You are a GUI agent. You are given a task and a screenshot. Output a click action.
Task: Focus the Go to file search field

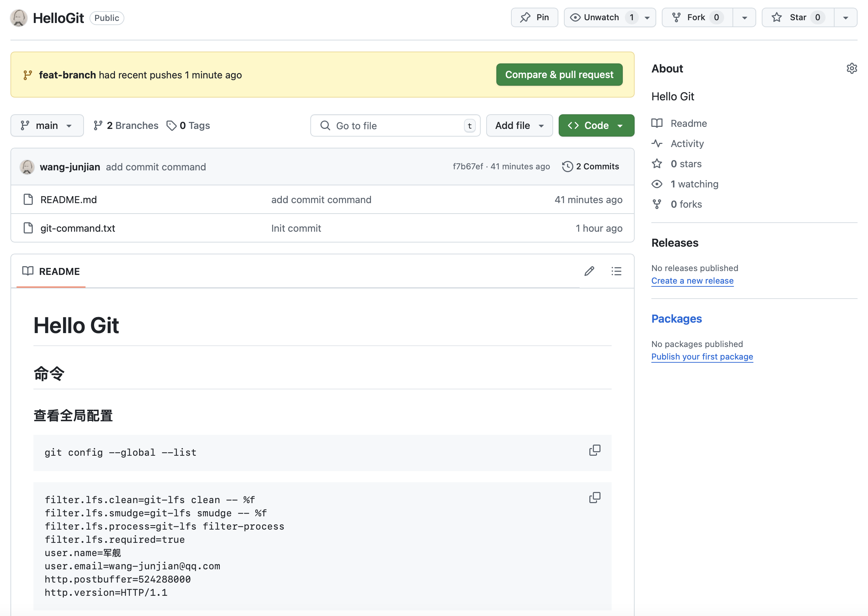[x=394, y=125]
